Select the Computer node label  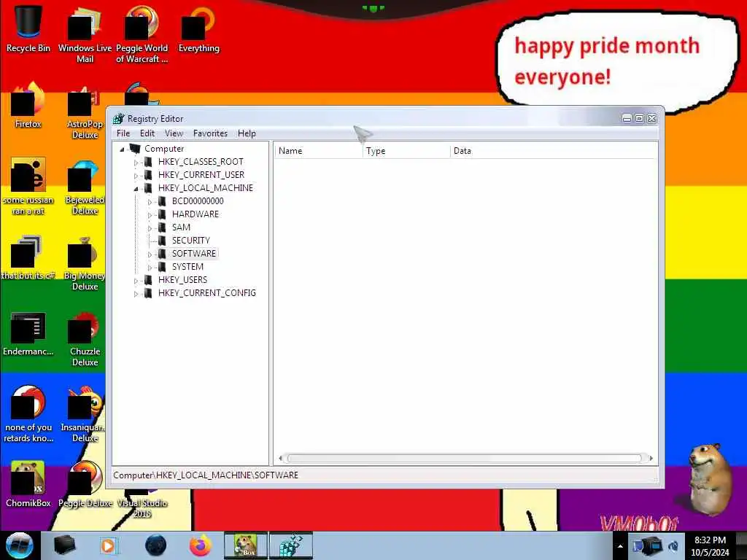coord(164,149)
